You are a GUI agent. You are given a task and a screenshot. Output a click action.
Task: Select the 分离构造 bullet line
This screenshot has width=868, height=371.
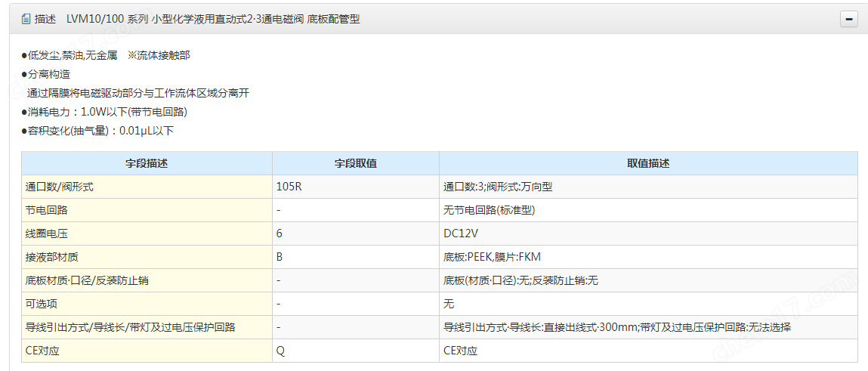click(x=46, y=74)
